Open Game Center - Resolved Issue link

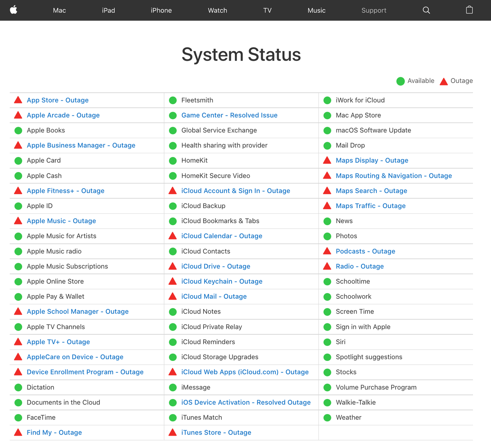(230, 115)
